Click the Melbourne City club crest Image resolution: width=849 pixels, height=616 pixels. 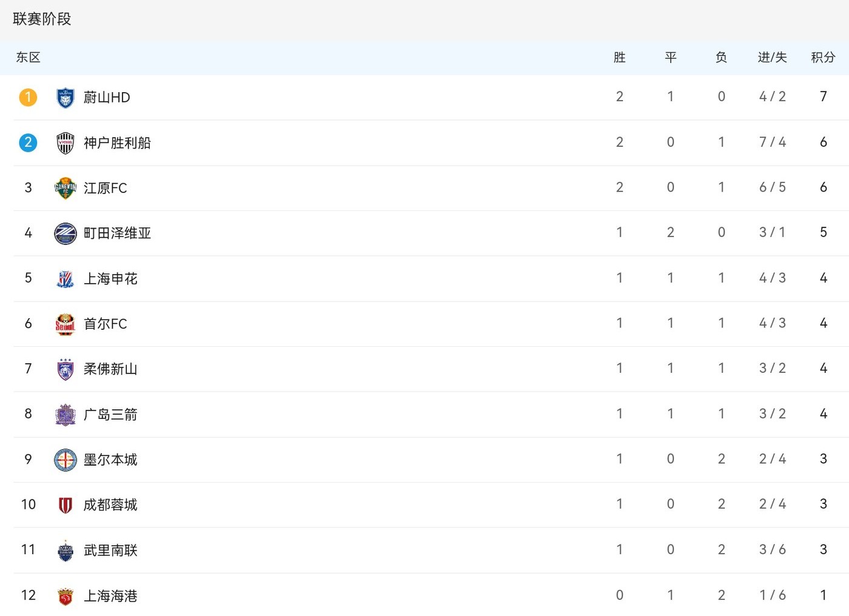click(65, 460)
